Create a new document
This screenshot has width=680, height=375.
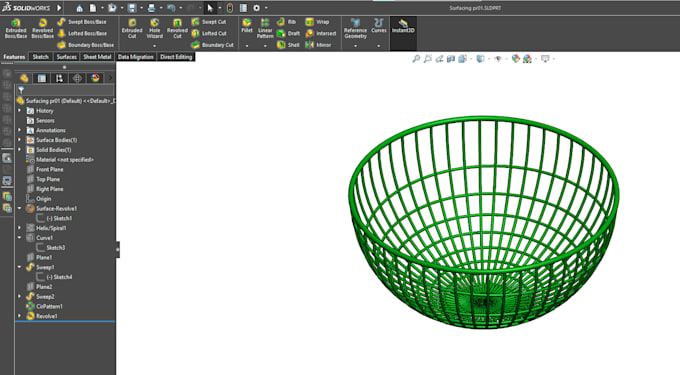pos(93,8)
